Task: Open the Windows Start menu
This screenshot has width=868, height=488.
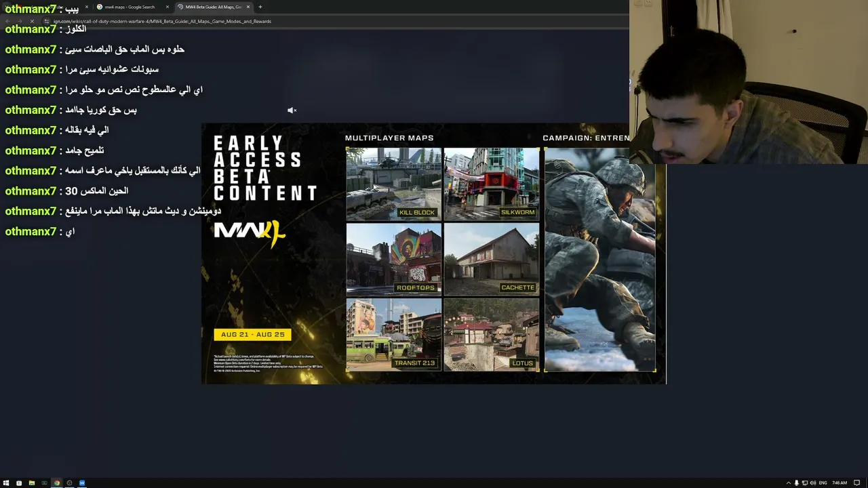Action: point(6,483)
